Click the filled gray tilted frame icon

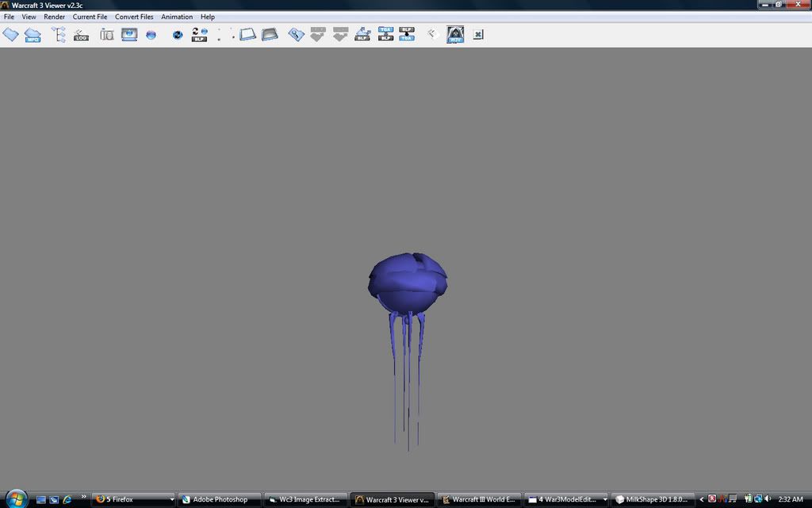(270, 35)
